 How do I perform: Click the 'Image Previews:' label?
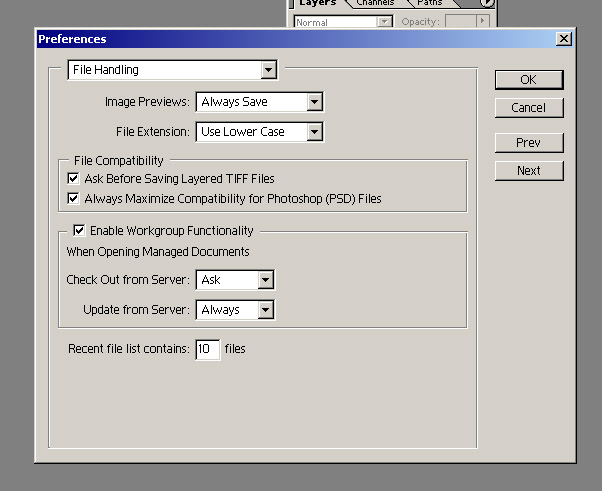coord(147,102)
